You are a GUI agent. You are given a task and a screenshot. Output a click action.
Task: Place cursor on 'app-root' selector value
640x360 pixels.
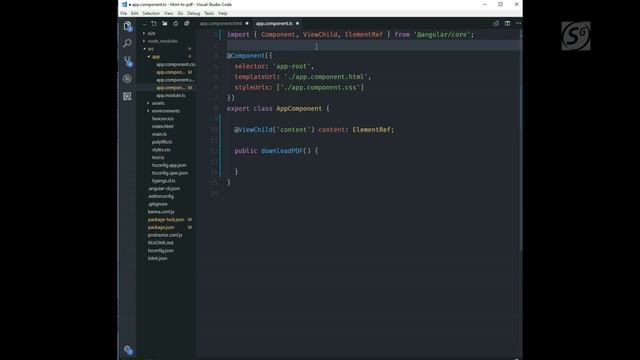(291, 66)
